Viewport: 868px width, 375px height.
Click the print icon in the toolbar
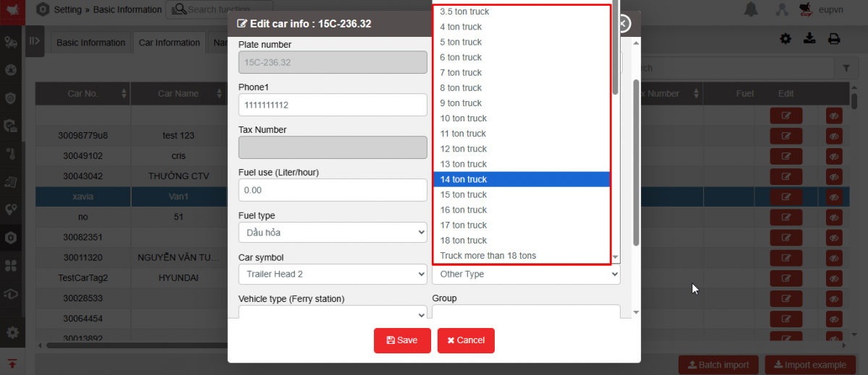(x=834, y=39)
